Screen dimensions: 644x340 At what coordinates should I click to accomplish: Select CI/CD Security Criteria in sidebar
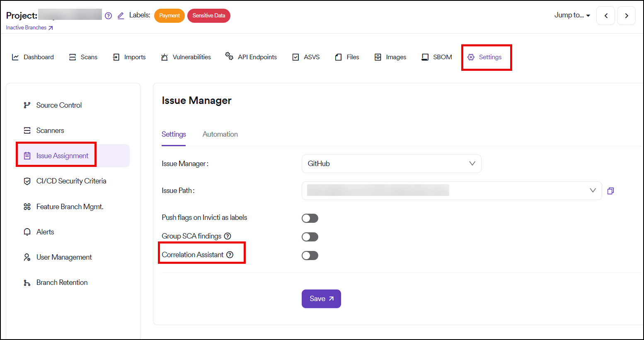pos(71,181)
